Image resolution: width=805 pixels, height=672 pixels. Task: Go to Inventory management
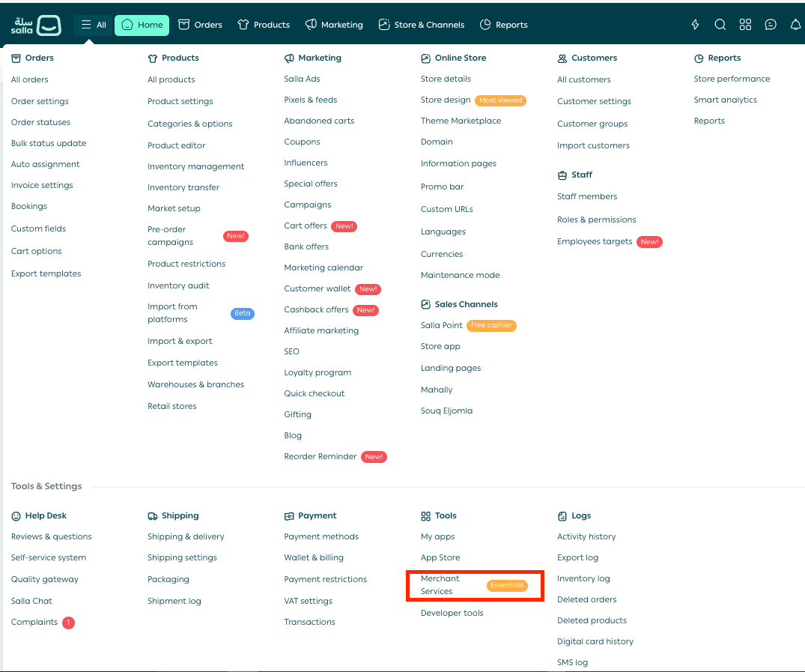[195, 166]
